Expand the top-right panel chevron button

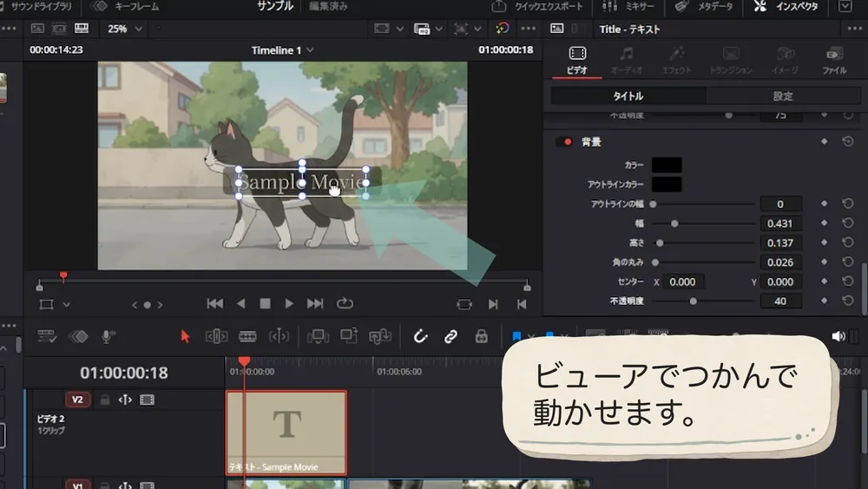pos(845,7)
